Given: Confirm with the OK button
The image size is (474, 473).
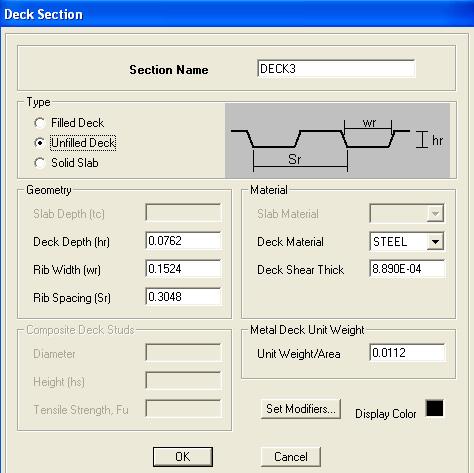Looking at the screenshot, I should click(x=183, y=457).
